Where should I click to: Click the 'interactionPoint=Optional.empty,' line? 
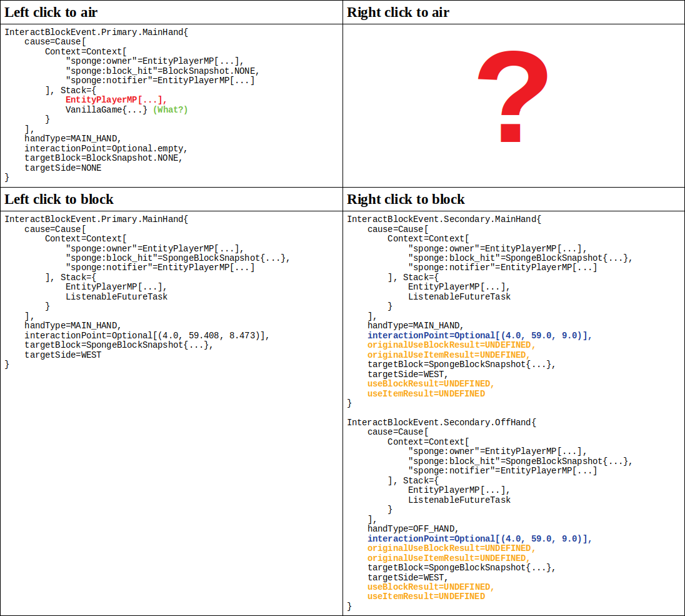click(x=106, y=149)
